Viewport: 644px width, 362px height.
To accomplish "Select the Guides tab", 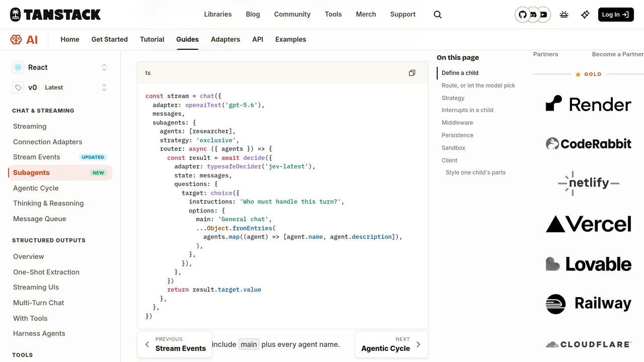I will [187, 39].
